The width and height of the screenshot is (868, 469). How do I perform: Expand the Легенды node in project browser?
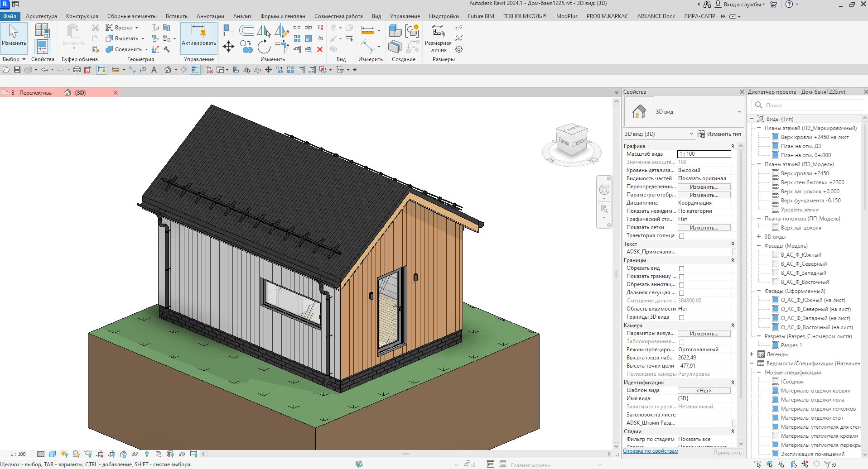(x=752, y=354)
